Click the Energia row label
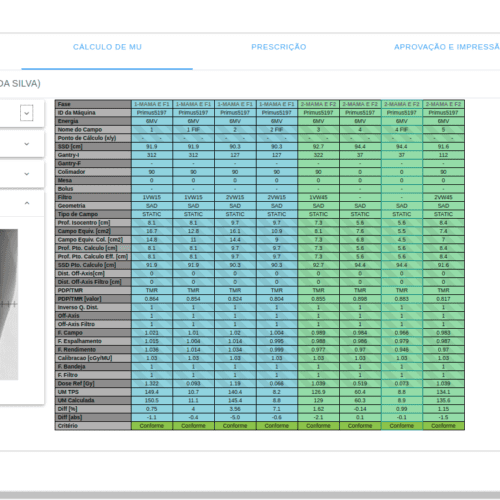Image resolution: width=500 pixels, height=500 pixels. [x=93, y=121]
